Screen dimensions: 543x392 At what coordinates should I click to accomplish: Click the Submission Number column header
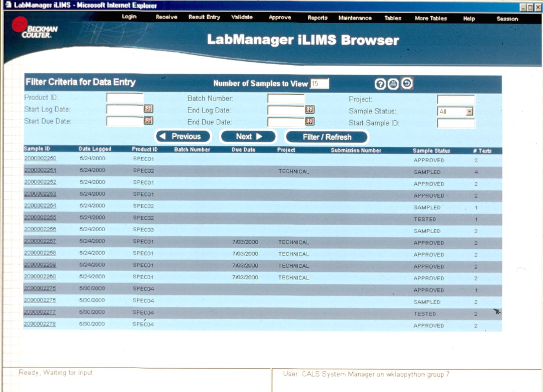pos(356,150)
